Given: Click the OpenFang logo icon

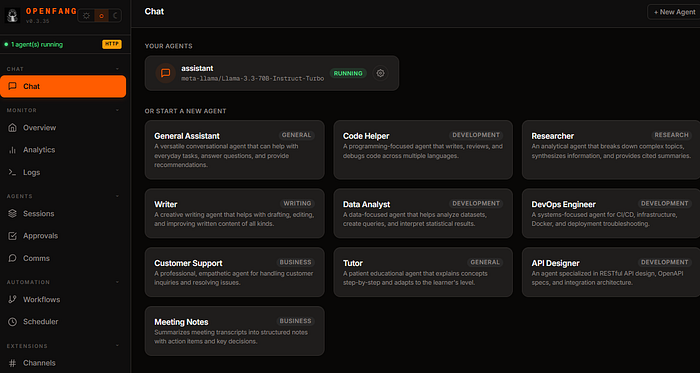Looking at the screenshot, I should point(12,16).
